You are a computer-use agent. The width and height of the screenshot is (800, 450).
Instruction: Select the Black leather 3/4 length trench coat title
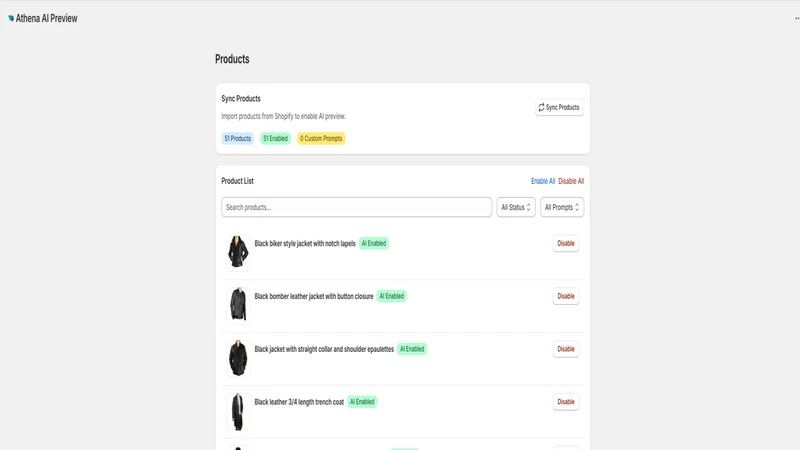click(x=299, y=402)
